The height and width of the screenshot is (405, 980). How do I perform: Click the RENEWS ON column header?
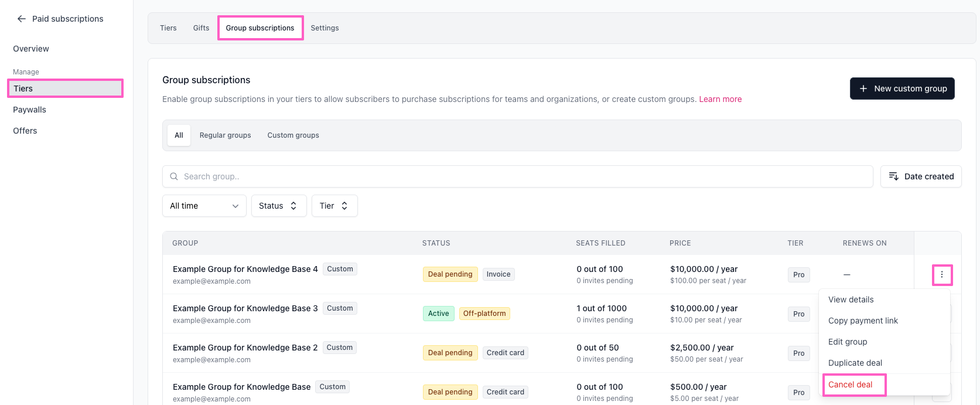(865, 243)
